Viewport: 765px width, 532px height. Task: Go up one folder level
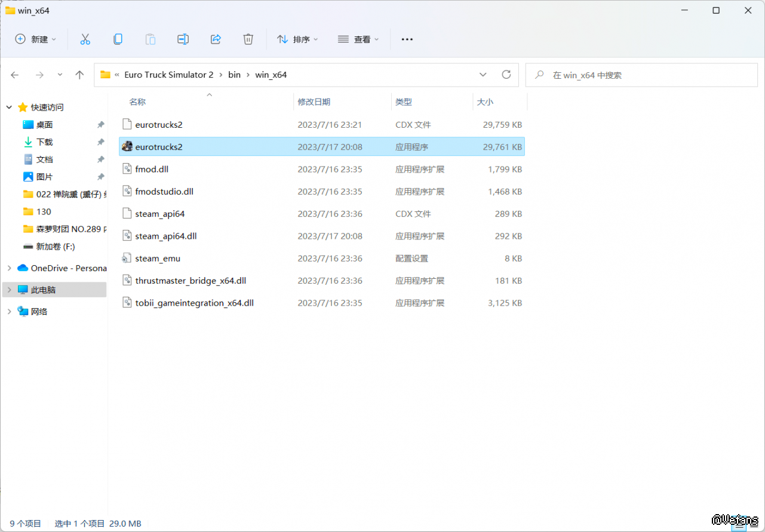point(79,75)
